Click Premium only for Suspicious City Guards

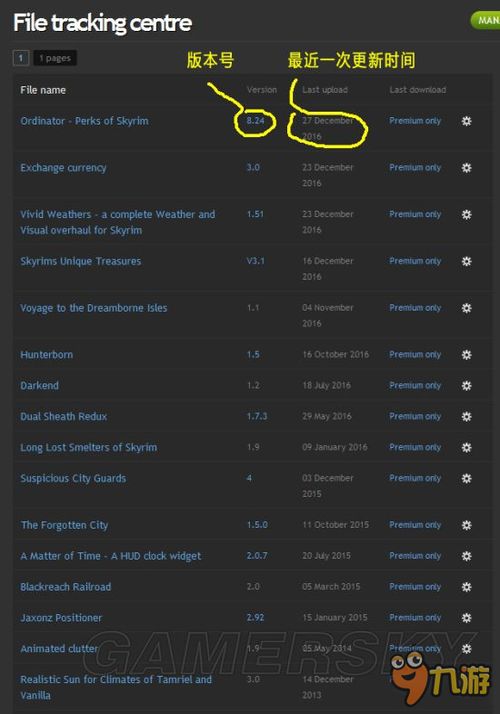(415, 478)
